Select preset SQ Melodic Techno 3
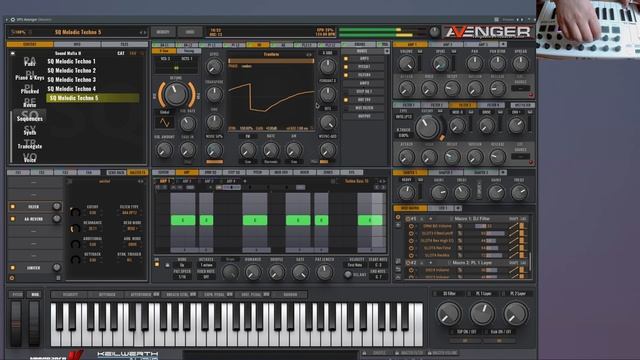Screen dimensions: 640x360 71,80
